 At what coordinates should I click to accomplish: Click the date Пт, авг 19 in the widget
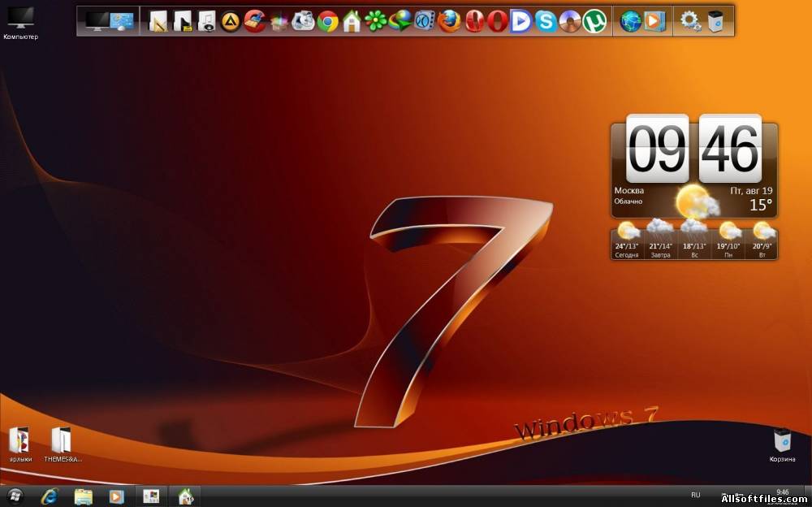pyautogui.click(x=751, y=191)
